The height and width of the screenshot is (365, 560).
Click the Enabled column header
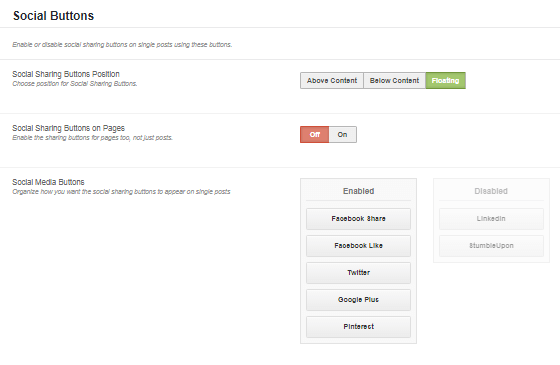click(358, 191)
